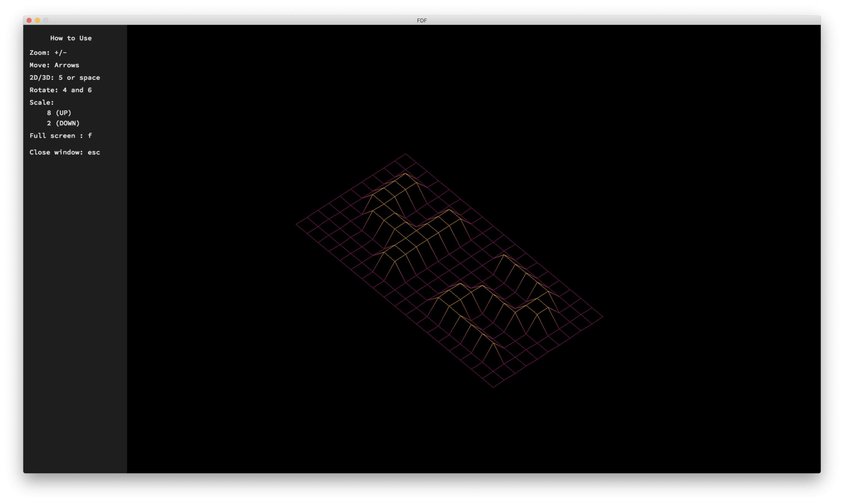Screen dimensions: 844x504
Task: Click the 'Zoom: +/-' help line
Action: click(x=48, y=53)
